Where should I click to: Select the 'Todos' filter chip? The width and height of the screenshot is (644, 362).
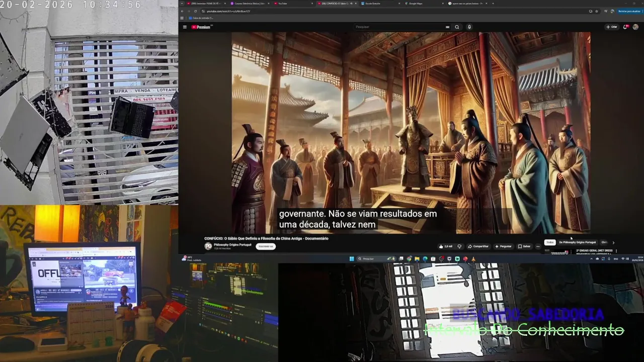coord(549,242)
